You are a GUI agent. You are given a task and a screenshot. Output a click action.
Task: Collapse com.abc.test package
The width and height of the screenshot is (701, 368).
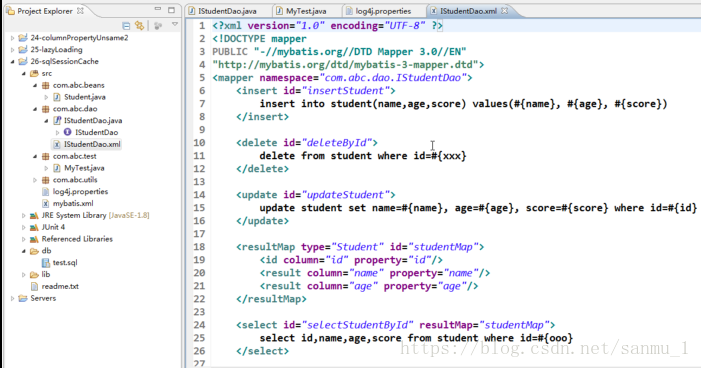pos(35,157)
